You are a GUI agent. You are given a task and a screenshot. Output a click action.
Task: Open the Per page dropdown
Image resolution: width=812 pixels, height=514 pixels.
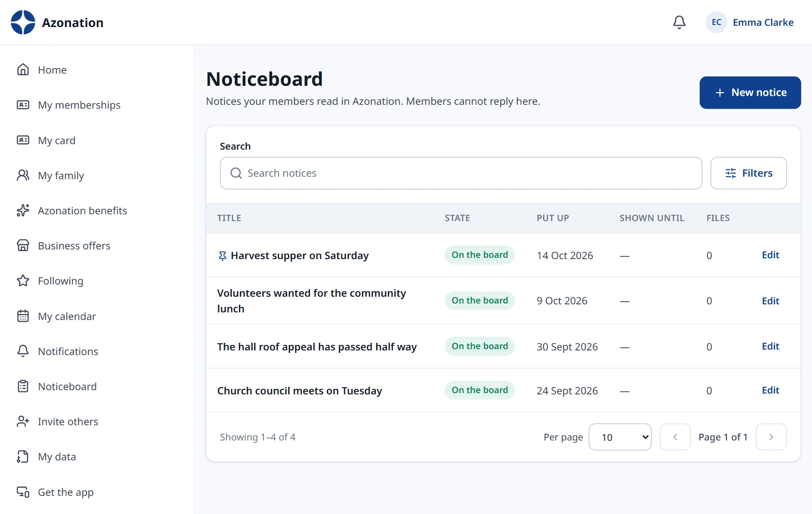[620, 437]
